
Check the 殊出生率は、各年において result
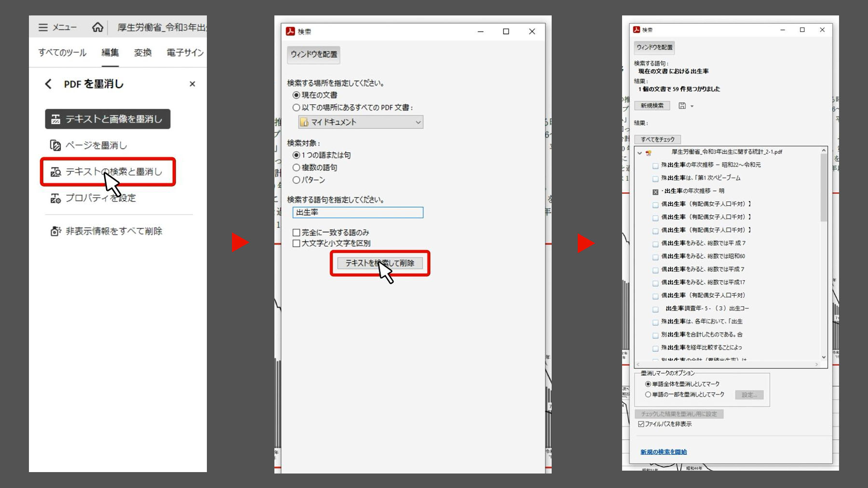click(655, 322)
